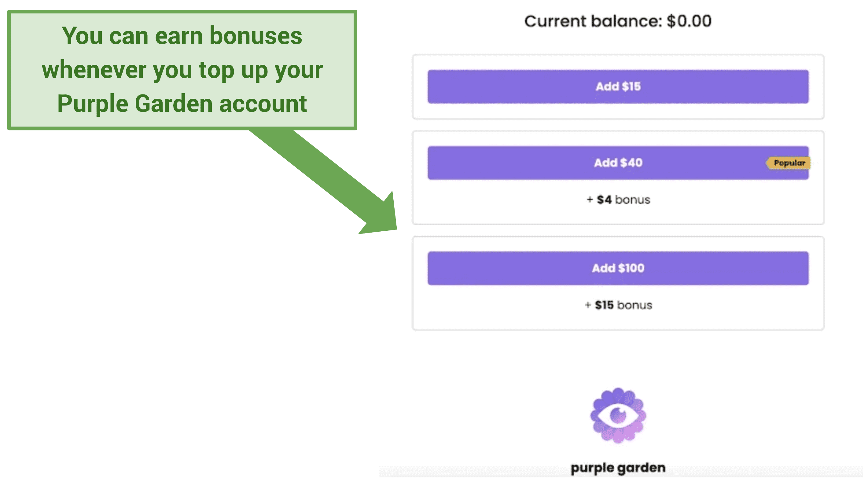Image resolution: width=868 pixels, height=489 pixels.
Task: Click the word bonuses in green callout
Action: click(x=256, y=36)
